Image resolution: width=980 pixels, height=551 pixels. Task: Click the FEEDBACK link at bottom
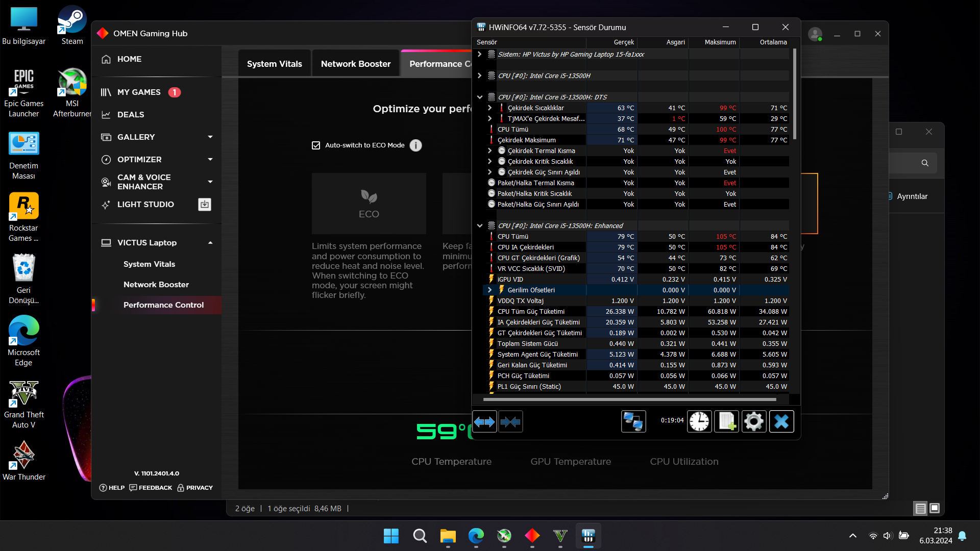(151, 488)
